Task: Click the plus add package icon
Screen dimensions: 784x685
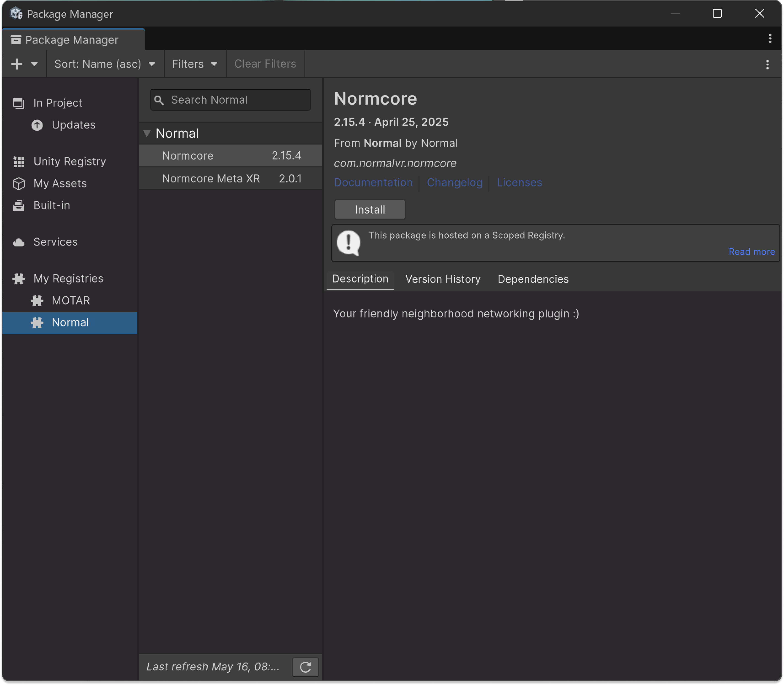Action: pyautogui.click(x=17, y=64)
